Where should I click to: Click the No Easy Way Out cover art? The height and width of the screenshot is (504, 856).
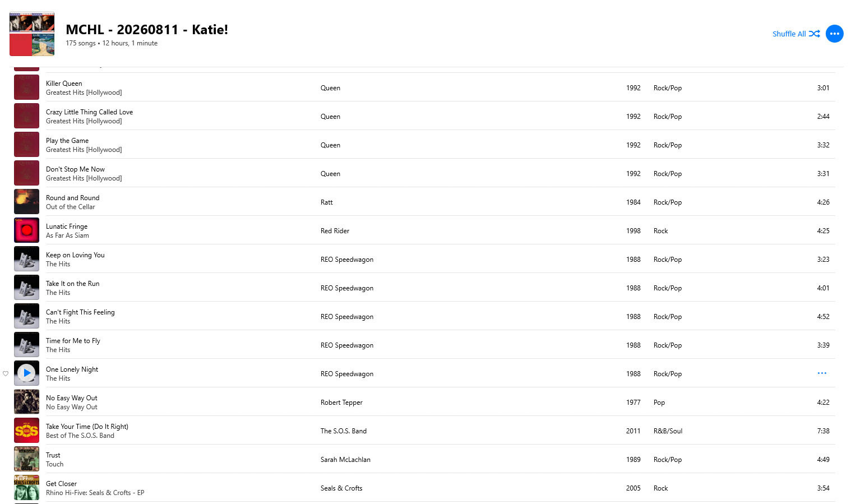click(x=26, y=402)
